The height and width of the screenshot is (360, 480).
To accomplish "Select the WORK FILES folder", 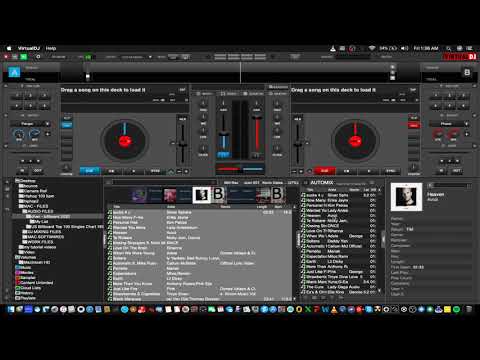I will [38, 242].
